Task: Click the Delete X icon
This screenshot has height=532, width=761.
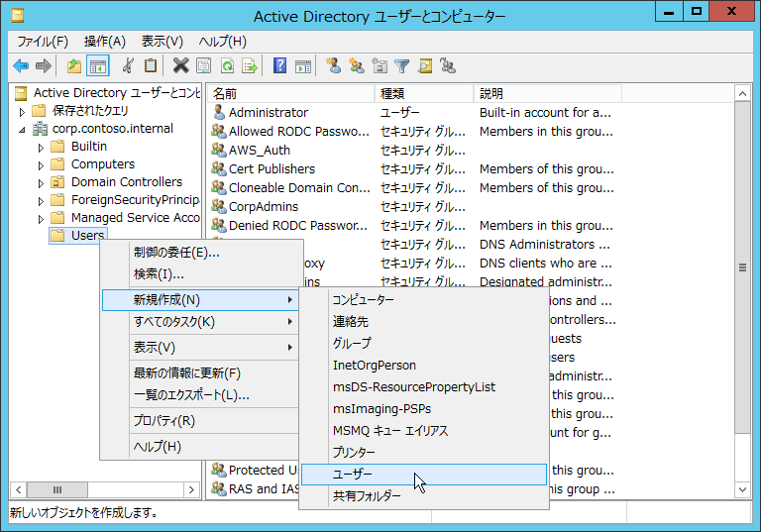Action: (180, 65)
